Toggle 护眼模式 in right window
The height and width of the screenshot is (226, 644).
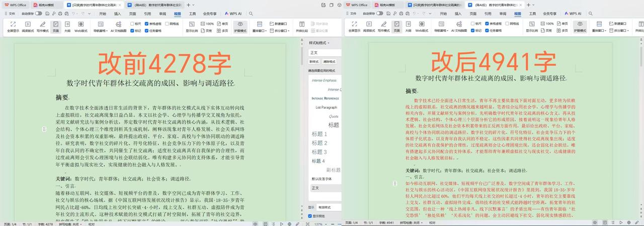tap(580, 27)
